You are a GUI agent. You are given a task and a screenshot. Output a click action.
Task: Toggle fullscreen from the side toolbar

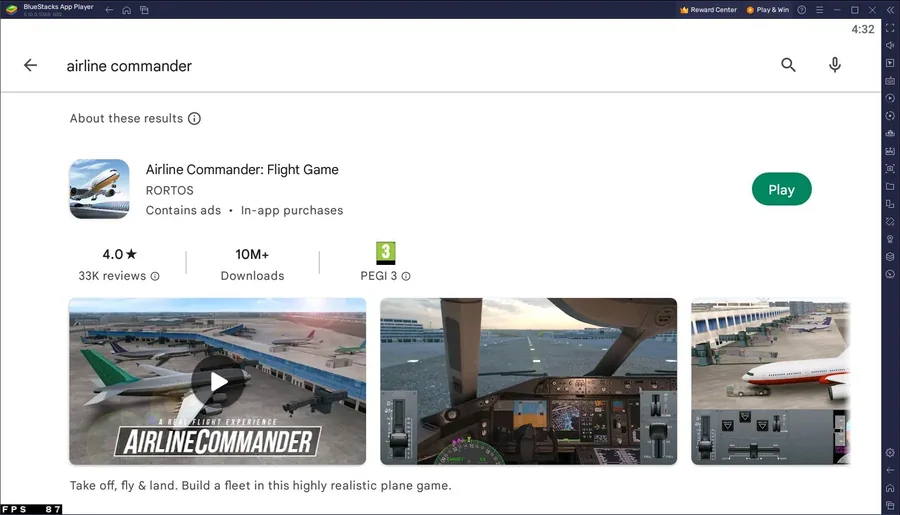pos(890,28)
